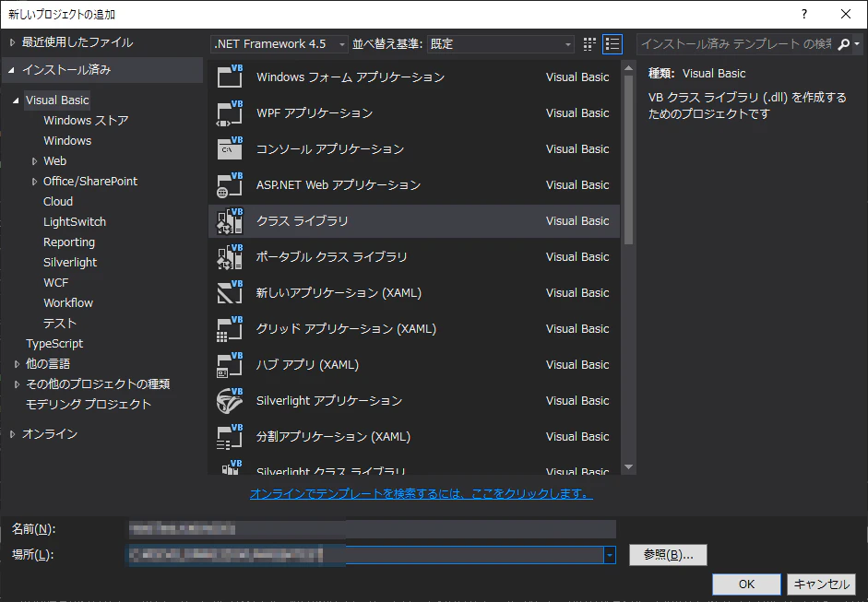Collapse the Visual Basic tree node
Viewport: 868px width, 602px height.
(x=16, y=100)
